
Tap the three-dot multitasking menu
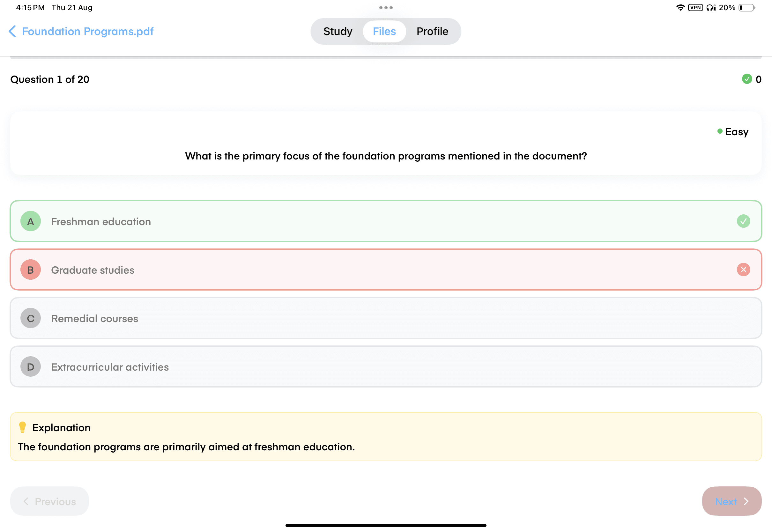[x=386, y=8]
